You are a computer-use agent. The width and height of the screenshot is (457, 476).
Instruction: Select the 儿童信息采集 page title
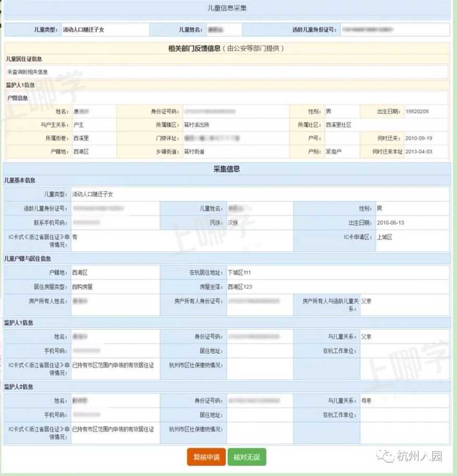click(227, 8)
